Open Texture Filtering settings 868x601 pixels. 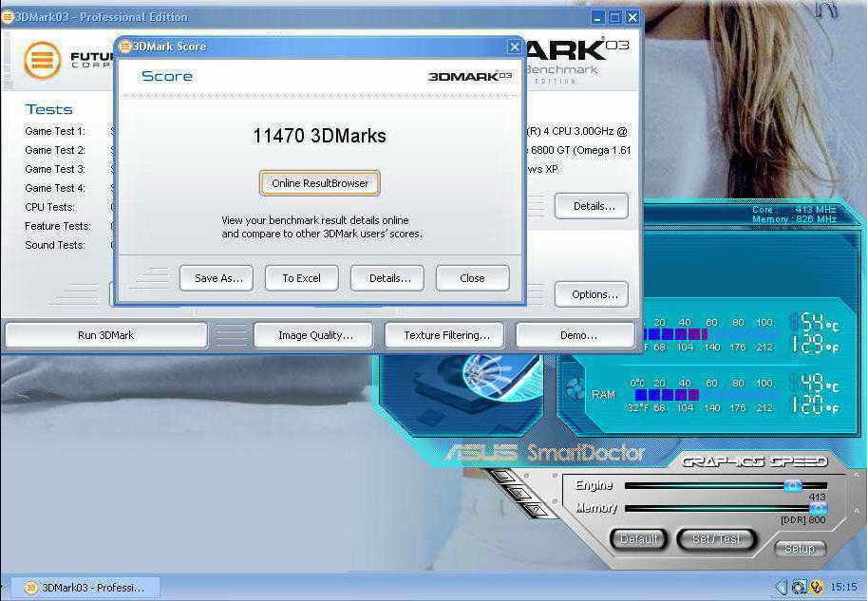click(x=444, y=335)
